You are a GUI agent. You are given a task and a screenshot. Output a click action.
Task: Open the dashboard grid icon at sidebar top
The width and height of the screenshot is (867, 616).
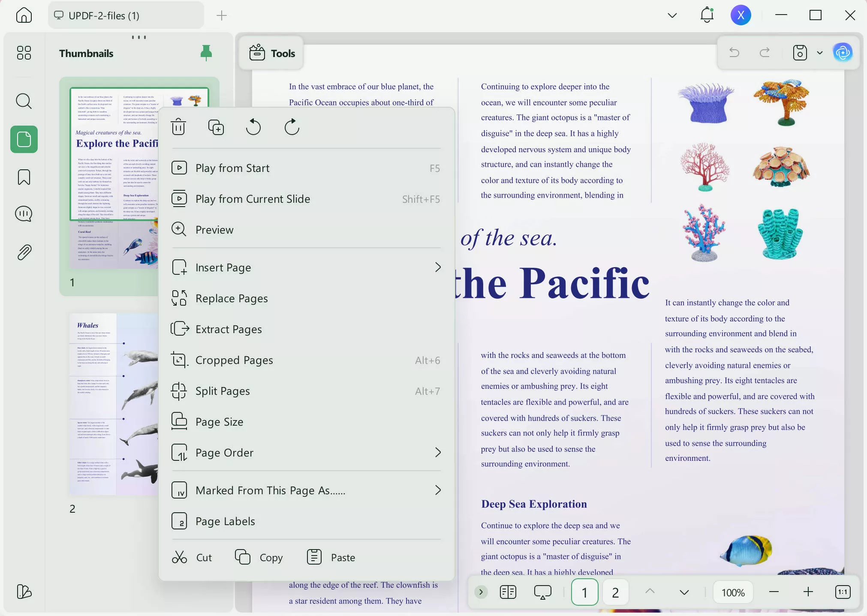pos(24,52)
